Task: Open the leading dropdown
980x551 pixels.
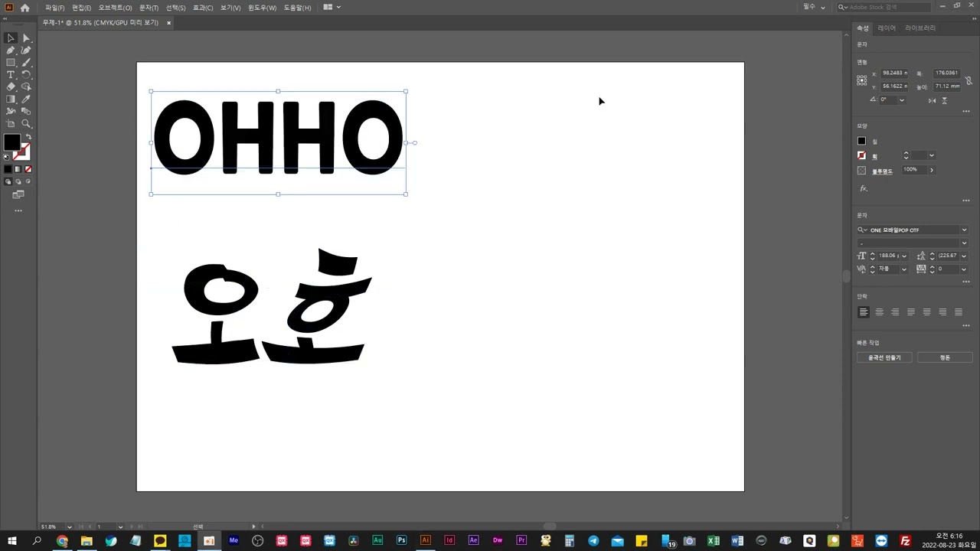Action: (964, 256)
